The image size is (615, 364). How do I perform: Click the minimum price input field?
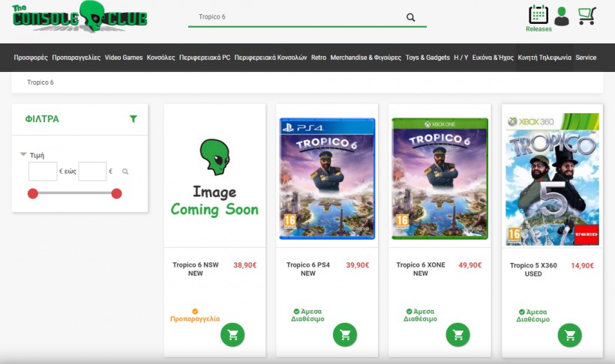pyautogui.click(x=43, y=172)
